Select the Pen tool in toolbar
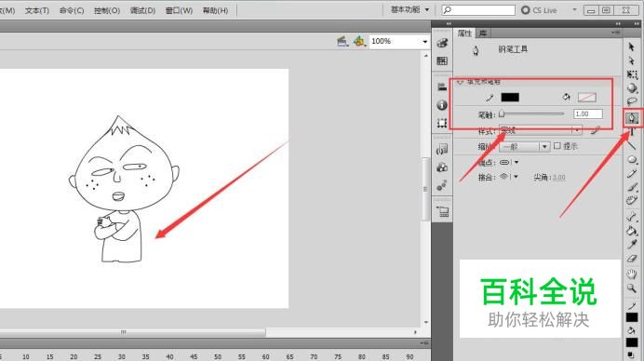Image resolution: width=644 pixels, height=361 pixels. (632, 118)
